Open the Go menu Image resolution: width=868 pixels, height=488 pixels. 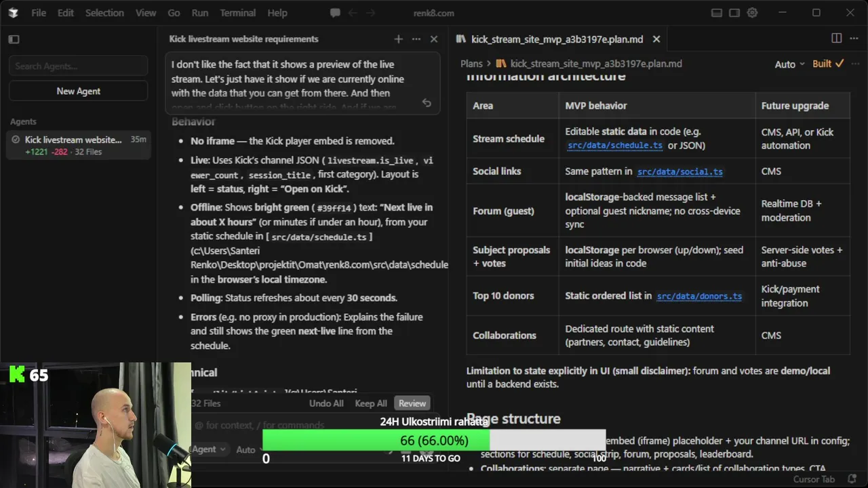(174, 13)
